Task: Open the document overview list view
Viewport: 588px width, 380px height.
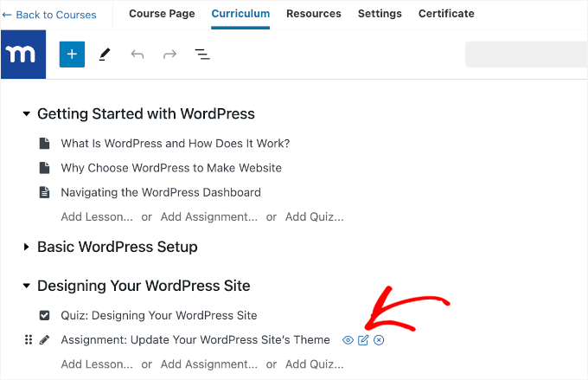Action: tap(202, 55)
